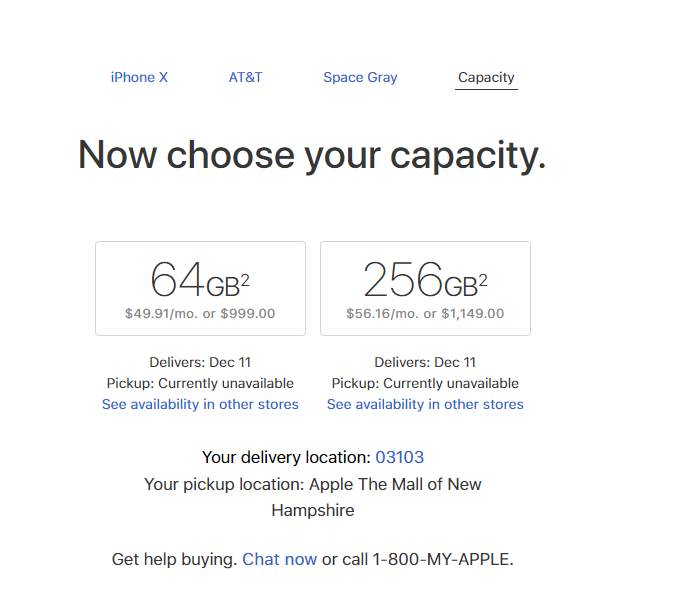Click footnote 2 beside 256GB
Viewport: 688px width, 604px height.
tap(483, 280)
